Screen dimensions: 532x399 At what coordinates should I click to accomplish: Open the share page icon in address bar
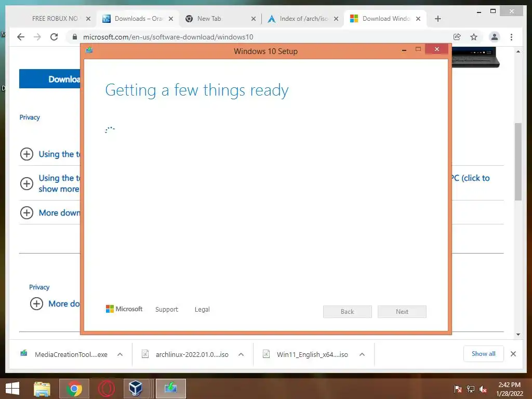[x=457, y=37]
